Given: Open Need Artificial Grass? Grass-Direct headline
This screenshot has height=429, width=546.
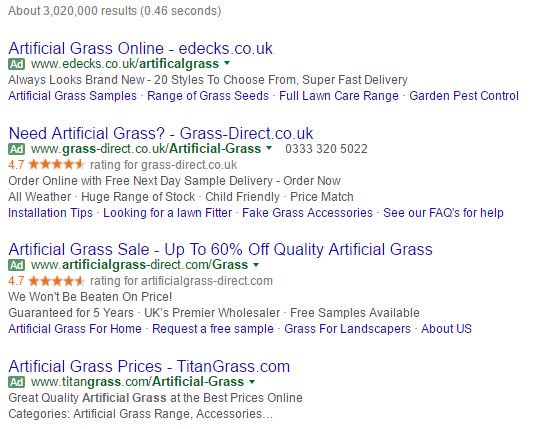Looking at the screenshot, I should 161,133.
